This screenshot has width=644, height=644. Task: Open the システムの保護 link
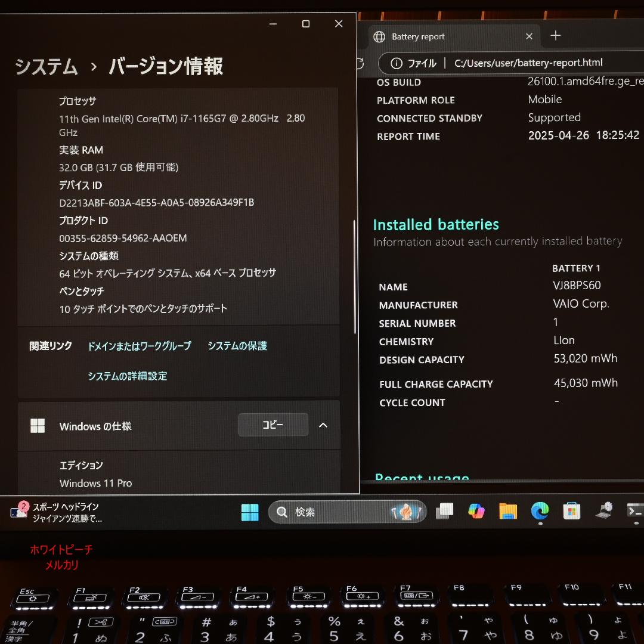click(237, 346)
